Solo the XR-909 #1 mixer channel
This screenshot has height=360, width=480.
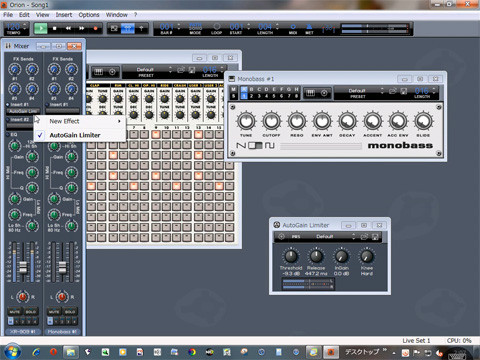point(31,312)
